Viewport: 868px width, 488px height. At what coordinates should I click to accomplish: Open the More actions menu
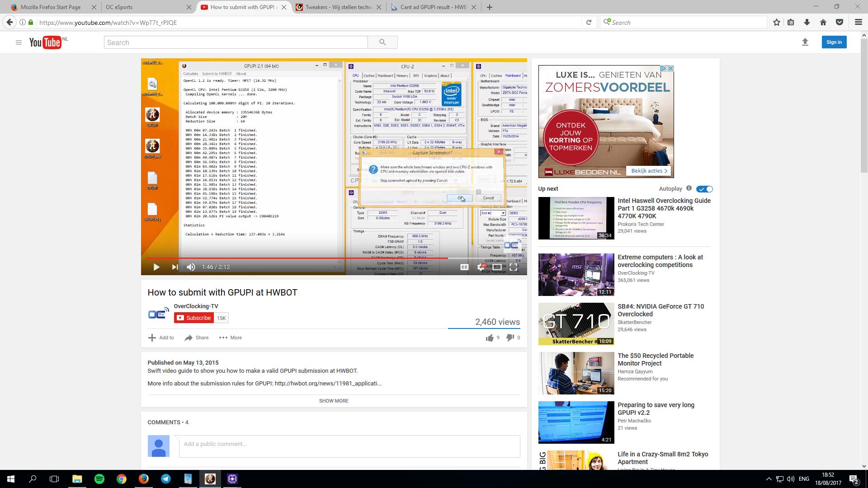pyautogui.click(x=231, y=338)
